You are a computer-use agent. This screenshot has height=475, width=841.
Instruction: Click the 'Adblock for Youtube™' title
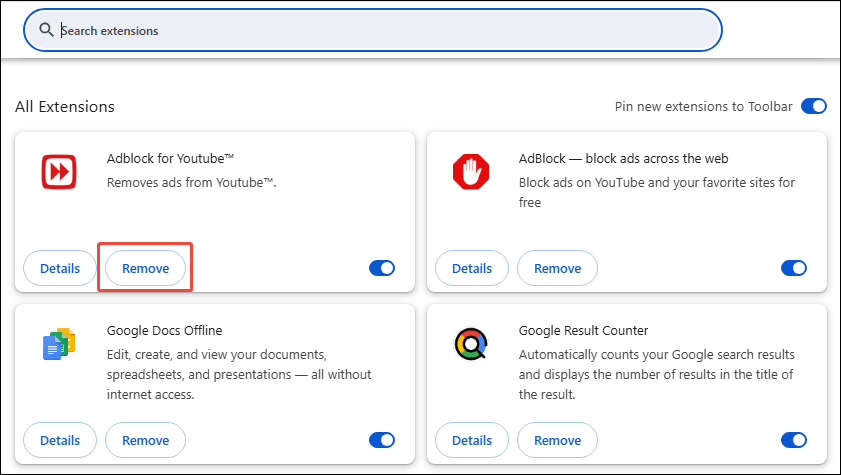click(171, 159)
